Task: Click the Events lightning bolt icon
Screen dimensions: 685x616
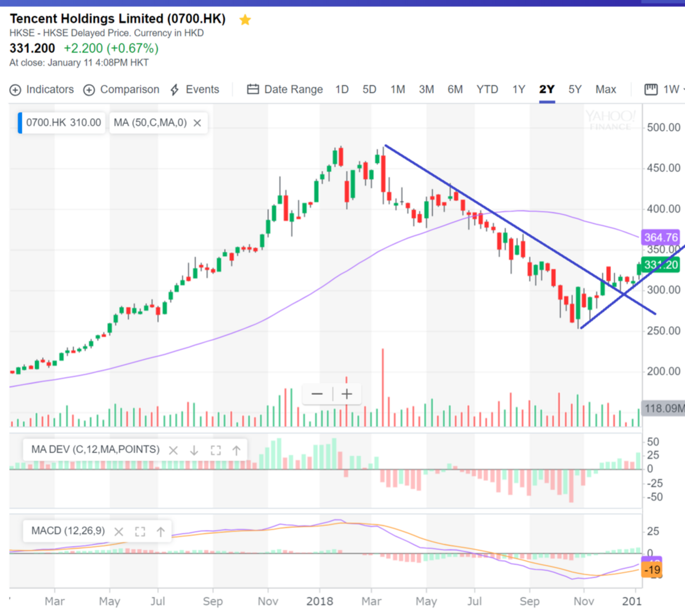Action: click(175, 90)
